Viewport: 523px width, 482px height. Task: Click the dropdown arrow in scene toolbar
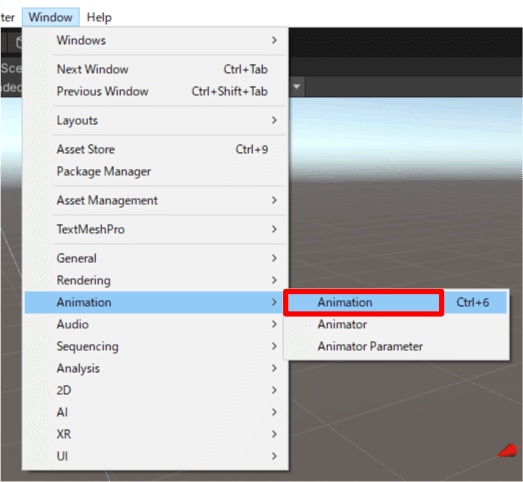[297, 87]
